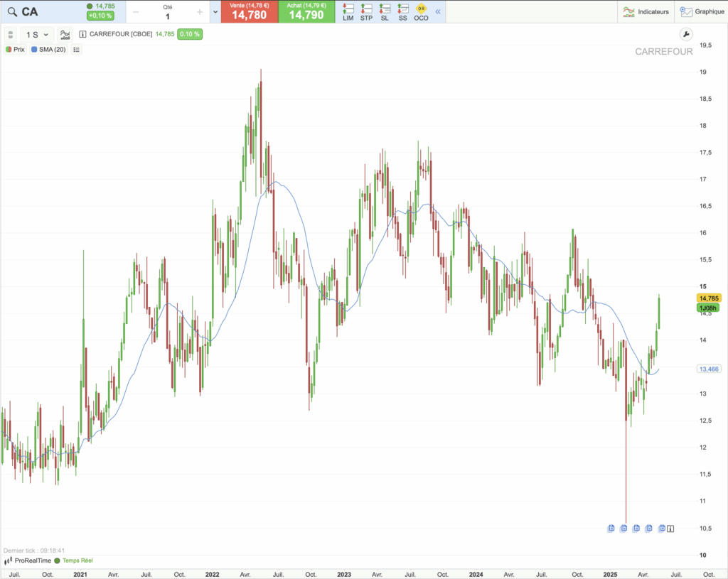Click the green 1J08h countdown label
Viewport: 728px width, 579px height.
(x=708, y=308)
